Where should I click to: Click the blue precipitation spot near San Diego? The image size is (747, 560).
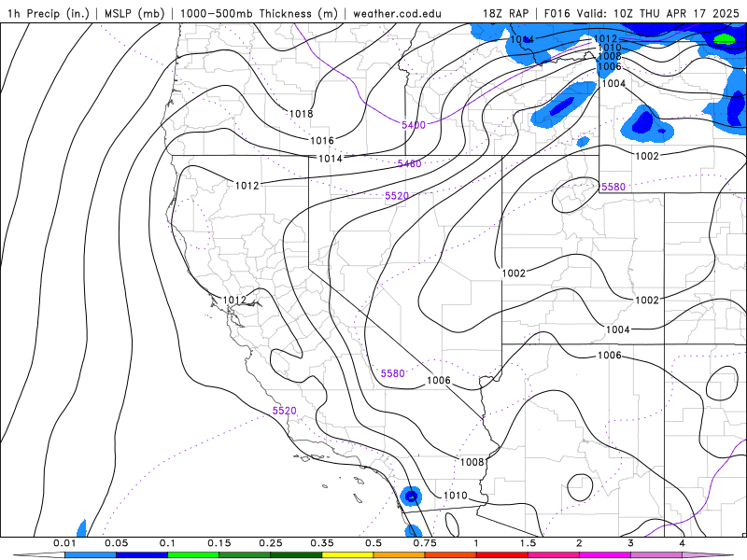411,497
